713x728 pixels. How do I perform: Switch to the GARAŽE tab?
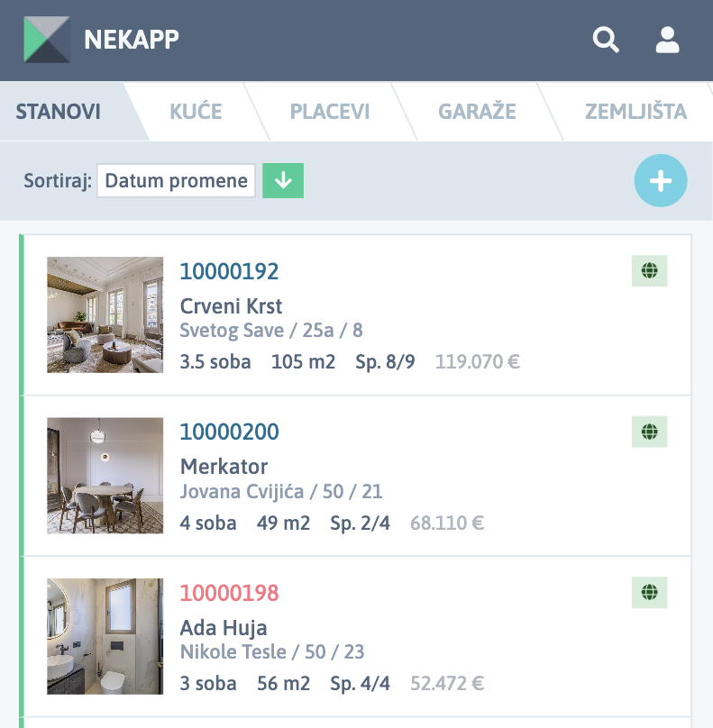click(x=477, y=112)
